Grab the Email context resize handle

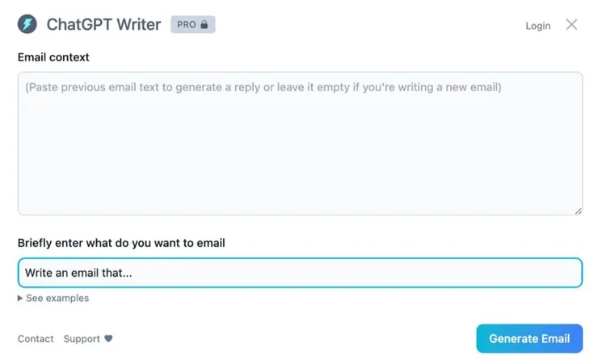[x=578, y=211]
